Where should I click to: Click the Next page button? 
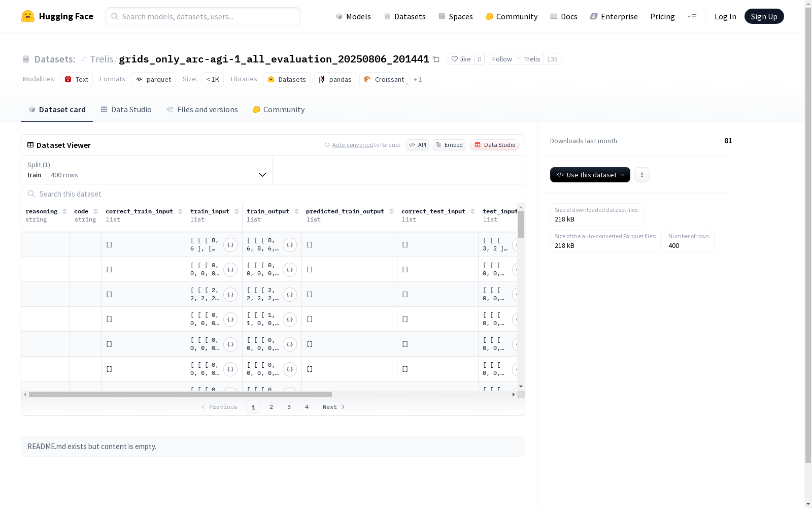pos(334,407)
